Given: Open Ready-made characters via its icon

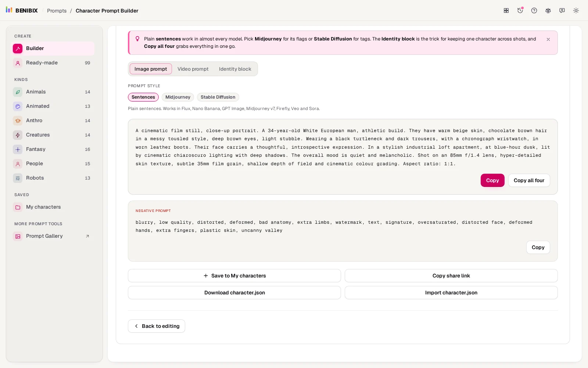Looking at the screenshot, I should pos(18,63).
